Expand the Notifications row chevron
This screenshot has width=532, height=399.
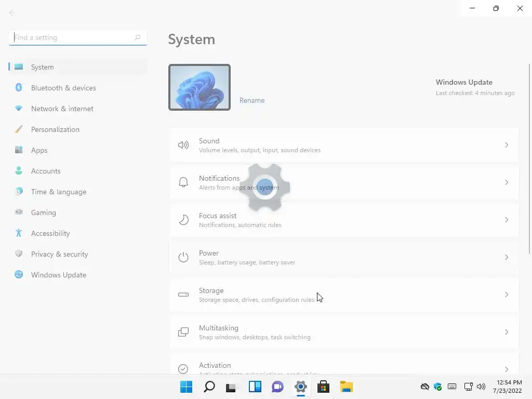click(507, 182)
